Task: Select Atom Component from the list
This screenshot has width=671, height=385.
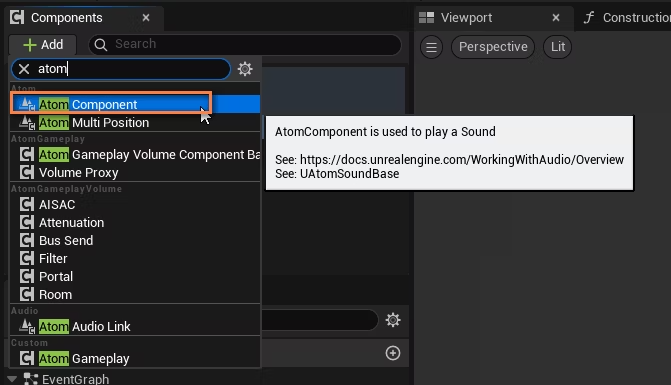Action: [135, 104]
